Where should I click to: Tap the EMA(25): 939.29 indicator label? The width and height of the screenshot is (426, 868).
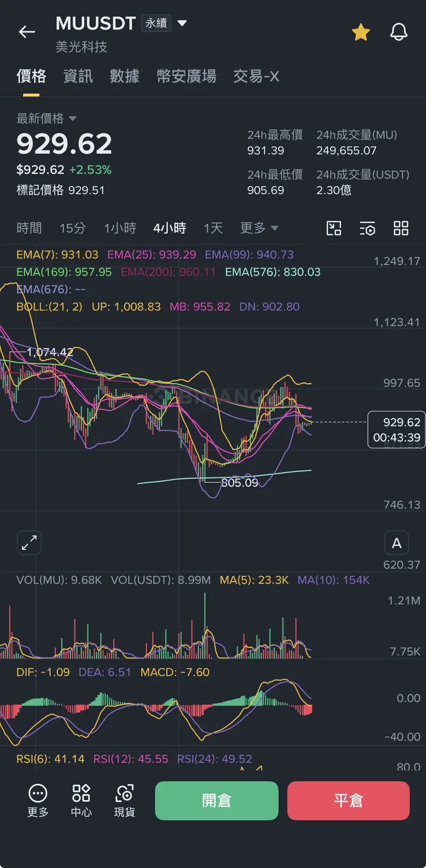[152, 255]
